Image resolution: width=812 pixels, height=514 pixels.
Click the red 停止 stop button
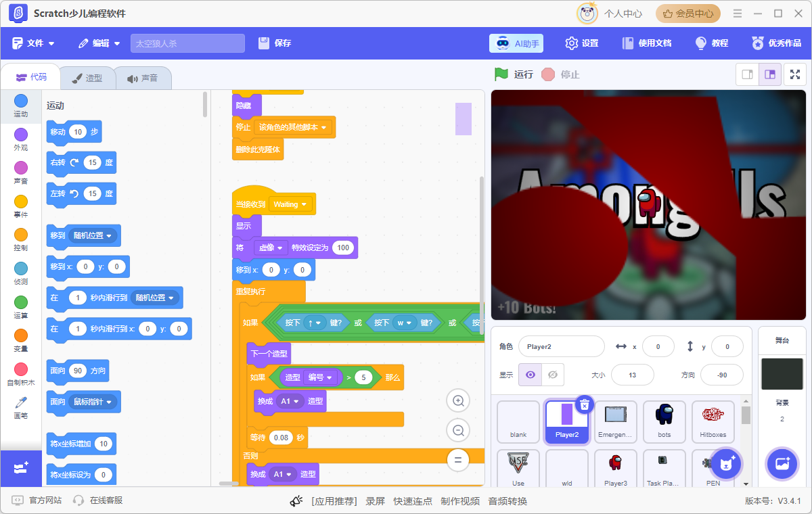click(x=561, y=74)
